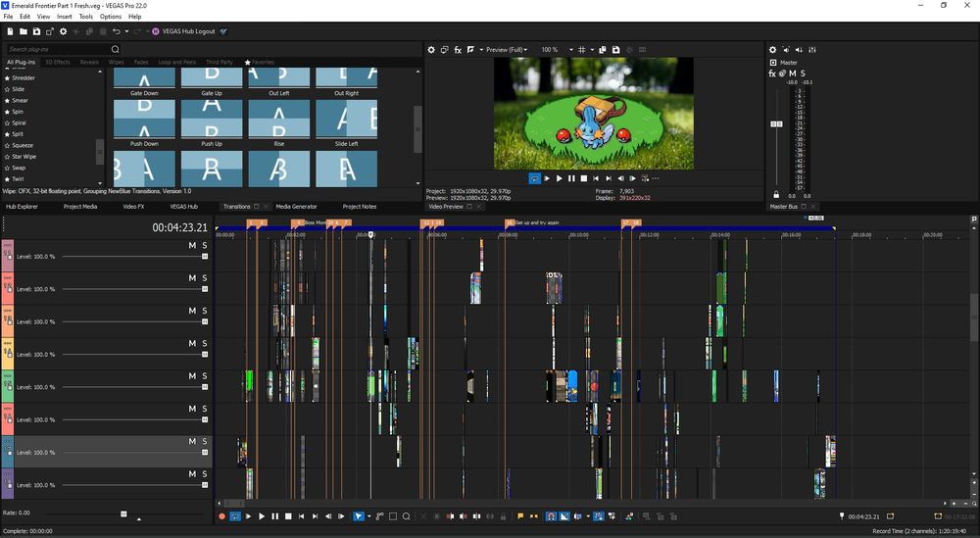Image resolution: width=980 pixels, height=538 pixels.
Task: Click the search magnifier in plug-in search
Action: (115, 49)
